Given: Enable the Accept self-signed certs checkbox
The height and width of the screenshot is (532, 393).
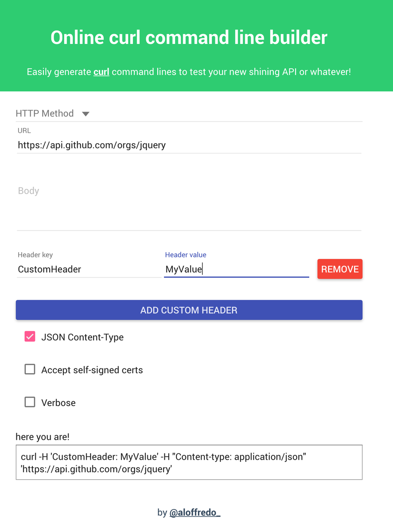Looking at the screenshot, I should (30, 370).
